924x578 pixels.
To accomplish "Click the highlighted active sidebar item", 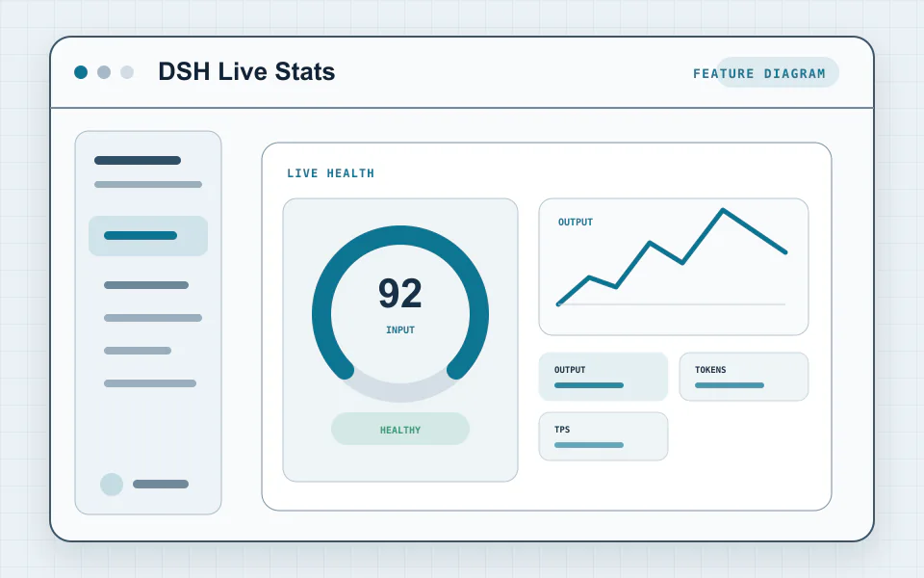I will (148, 236).
